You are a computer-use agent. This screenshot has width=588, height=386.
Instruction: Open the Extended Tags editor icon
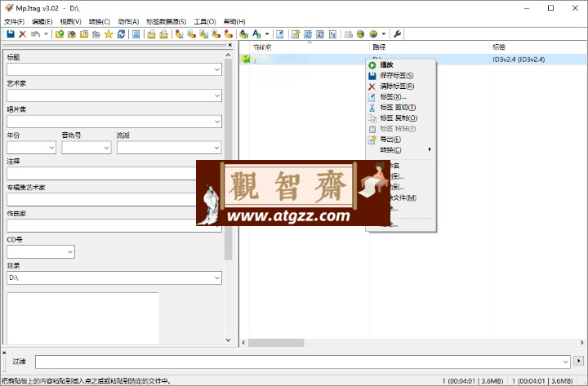click(x=280, y=34)
